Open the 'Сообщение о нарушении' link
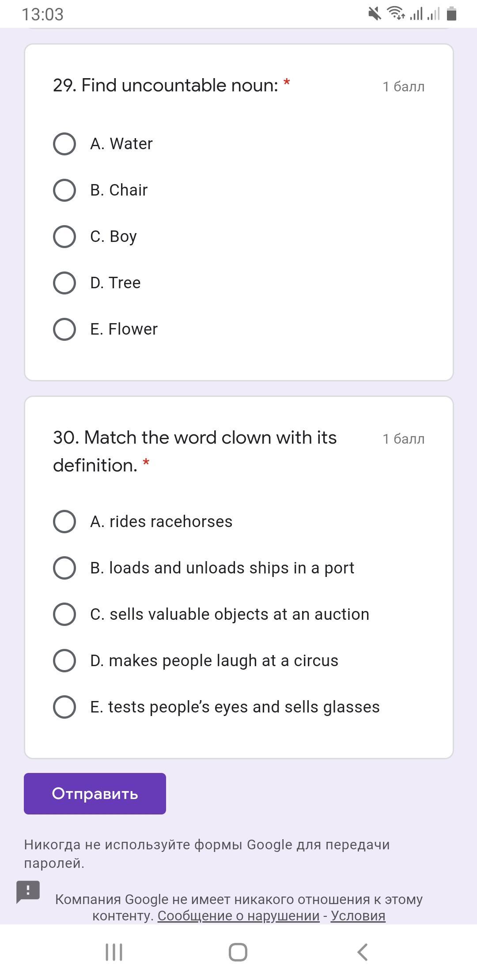 click(238, 916)
